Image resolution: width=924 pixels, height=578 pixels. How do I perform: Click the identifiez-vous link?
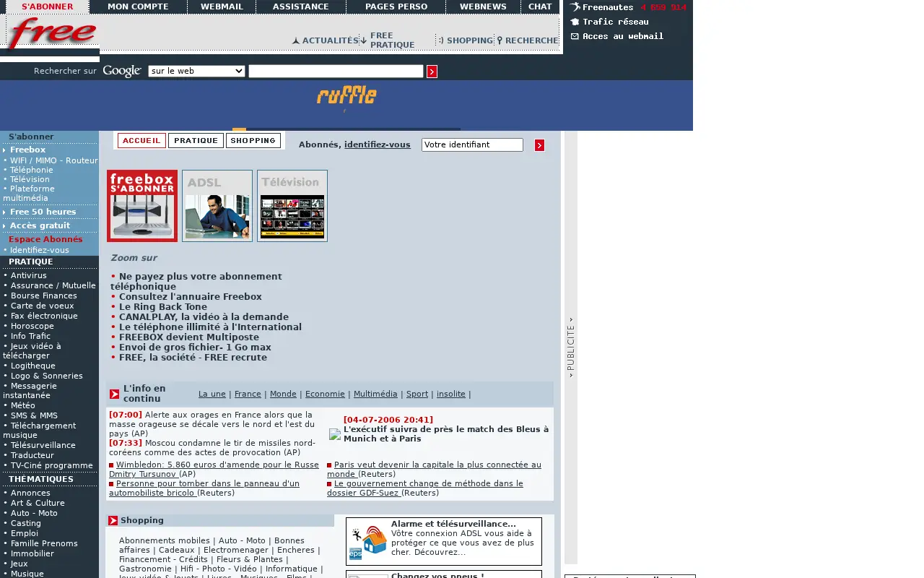point(377,144)
